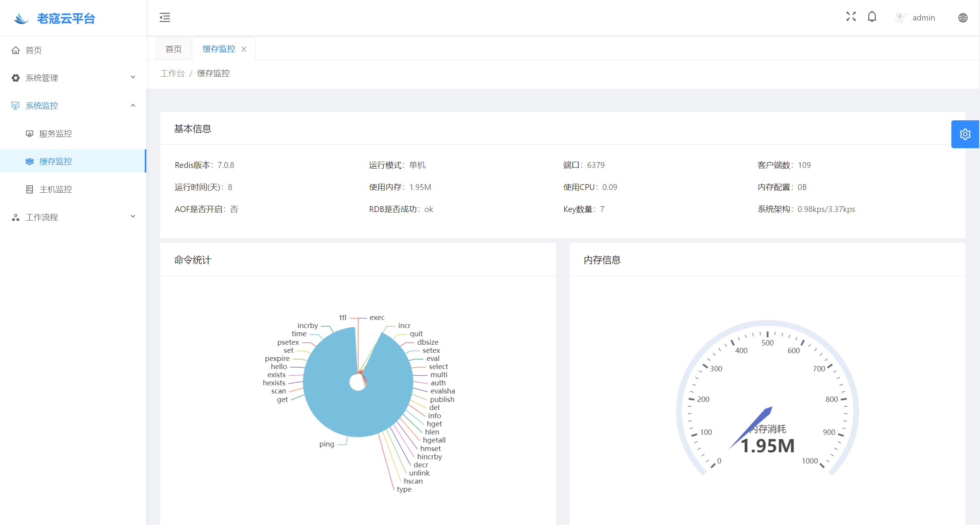
Task: Open 服务监控 in the sidebar
Action: tap(55, 133)
